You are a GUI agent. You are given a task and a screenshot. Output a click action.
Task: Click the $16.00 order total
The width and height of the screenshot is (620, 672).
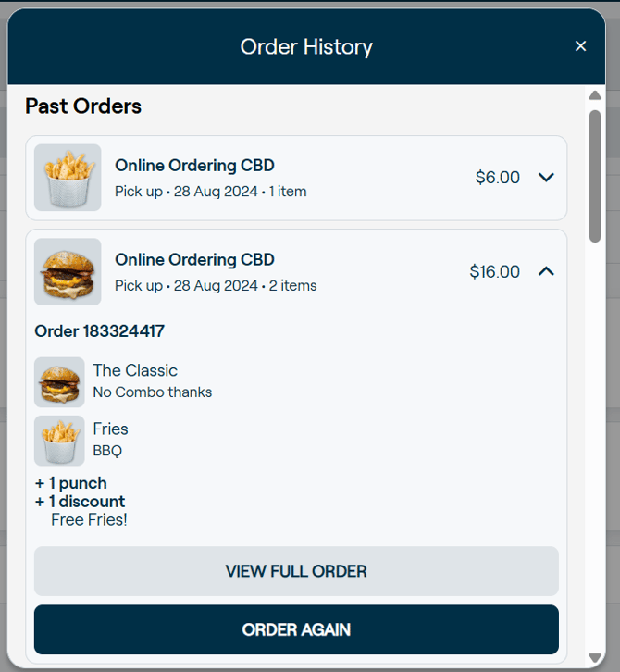pyautogui.click(x=495, y=272)
